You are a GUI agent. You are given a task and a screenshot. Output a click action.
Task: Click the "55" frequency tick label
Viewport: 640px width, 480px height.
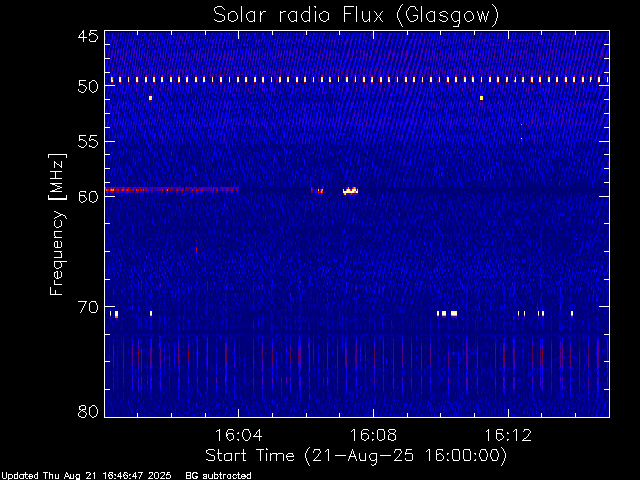[88, 142]
